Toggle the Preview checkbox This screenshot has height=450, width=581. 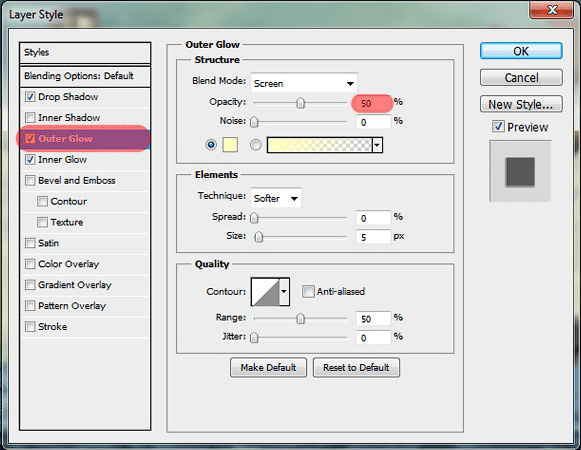click(498, 126)
